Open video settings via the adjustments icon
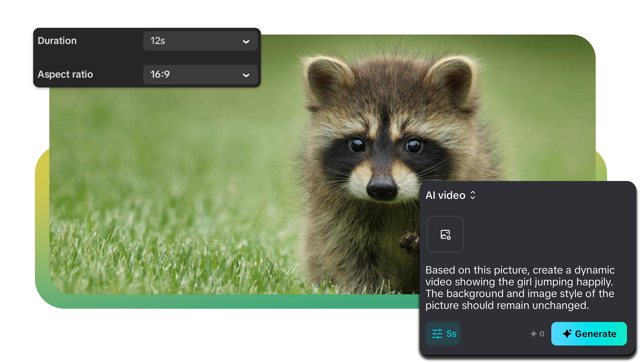This screenshot has width=644, height=362. (437, 334)
